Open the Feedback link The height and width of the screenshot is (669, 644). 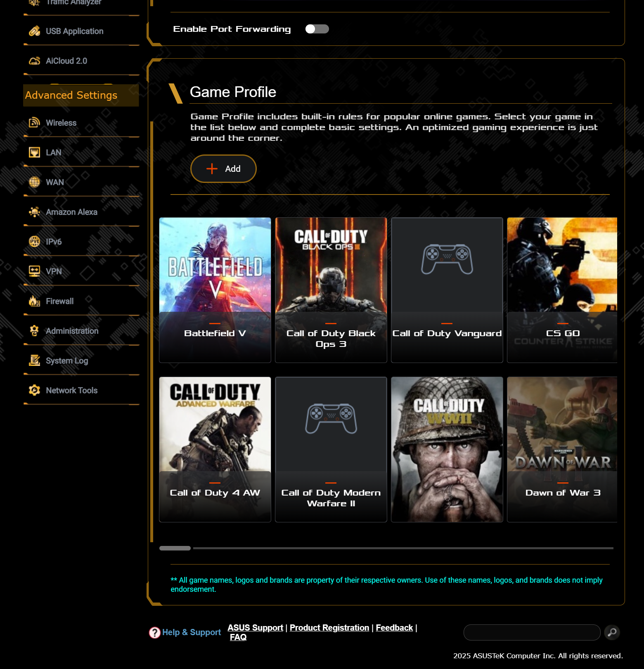click(394, 628)
